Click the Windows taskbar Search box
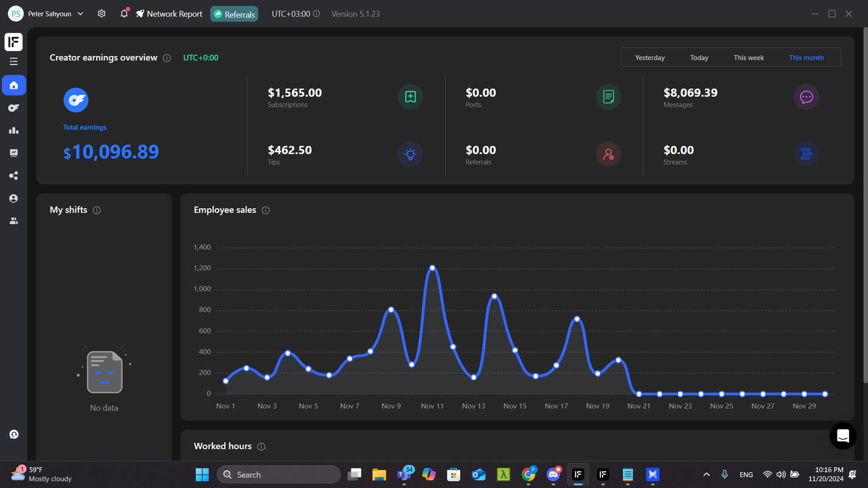Image resolution: width=868 pixels, height=488 pixels. click(x=278, y=475)
